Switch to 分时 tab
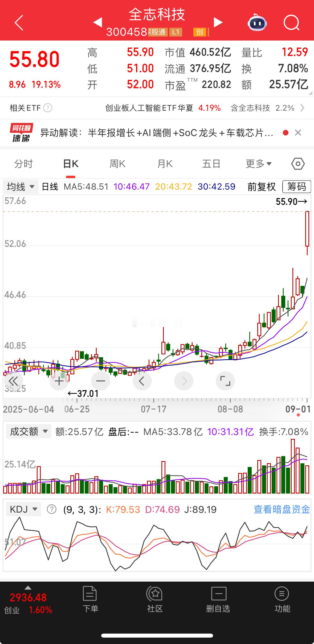This screenshot has width=314, height=644. tap(23, 164)
